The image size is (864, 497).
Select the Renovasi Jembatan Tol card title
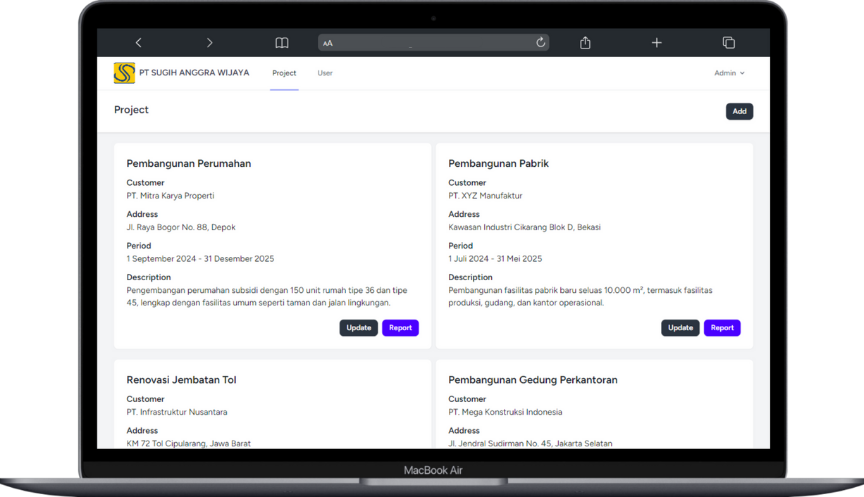tap(181, 380)
